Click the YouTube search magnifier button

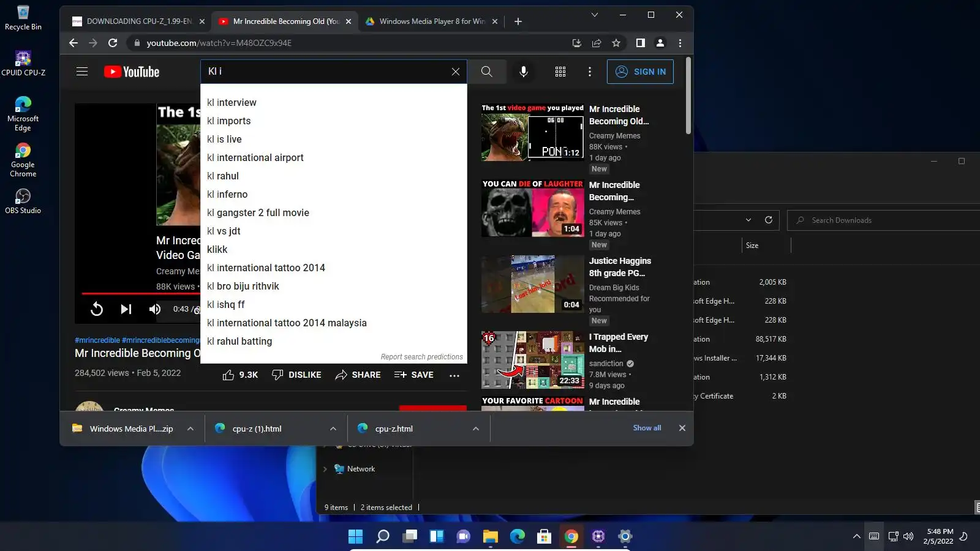tap(486, 72)
